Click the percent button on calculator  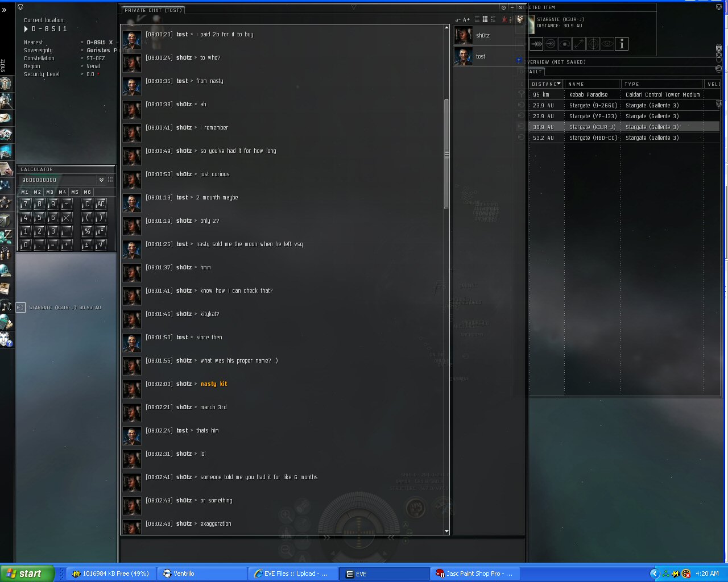(x=87, y=231)
